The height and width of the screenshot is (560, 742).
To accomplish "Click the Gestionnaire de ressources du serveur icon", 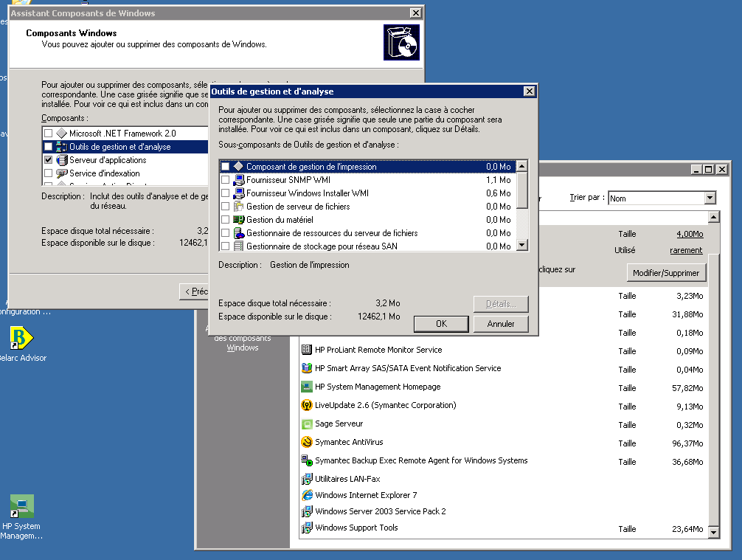I will point(238,233).
